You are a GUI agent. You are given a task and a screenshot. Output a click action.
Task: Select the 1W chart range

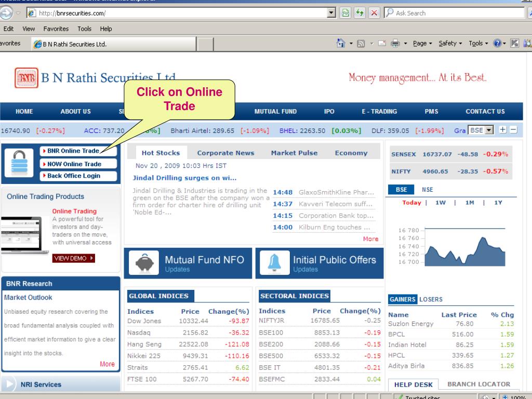[x=441, y=203]
